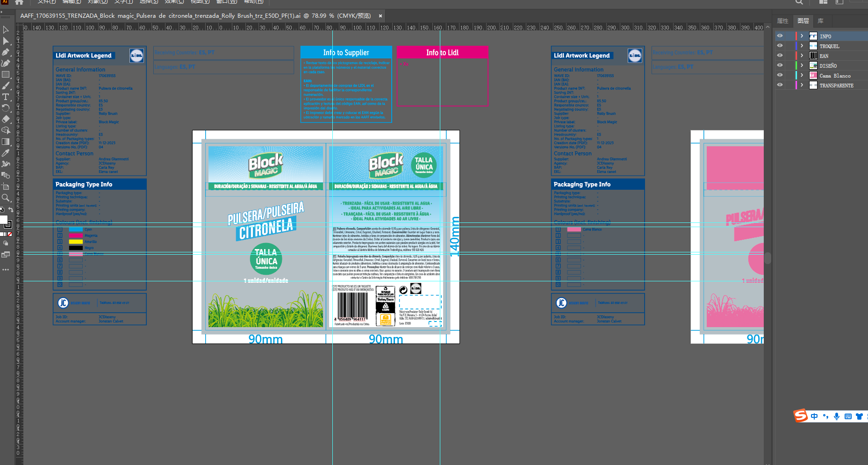This screenshot has width=868, height=465.
Task: Click the Fill color swatch
Action: [x=3, y=220]
